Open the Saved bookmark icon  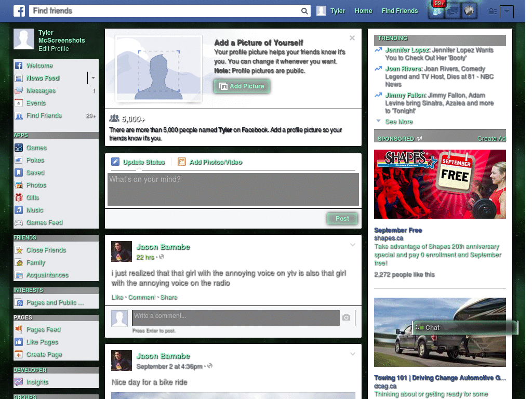[19, 172]
